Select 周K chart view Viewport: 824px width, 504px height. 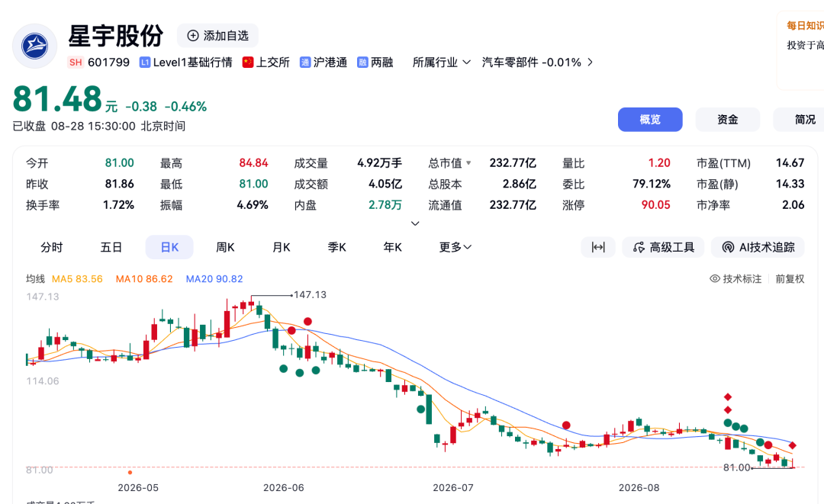pos(225,247)
